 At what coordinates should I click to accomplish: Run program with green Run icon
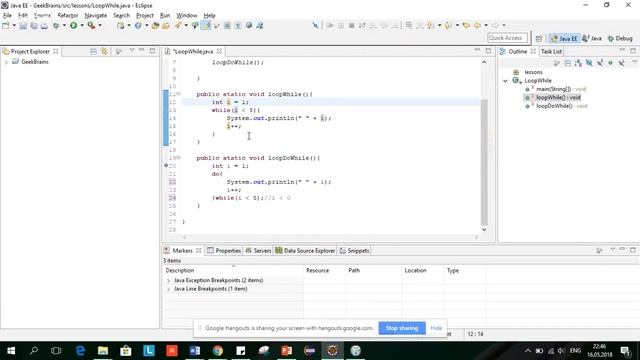(73, 25)
